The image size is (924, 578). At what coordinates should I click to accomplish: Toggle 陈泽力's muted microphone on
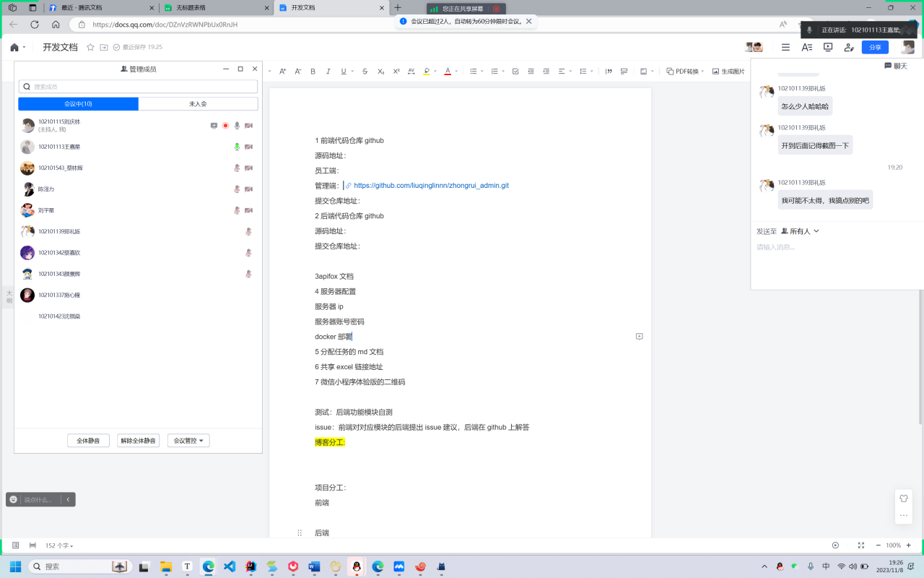[237, 189]
